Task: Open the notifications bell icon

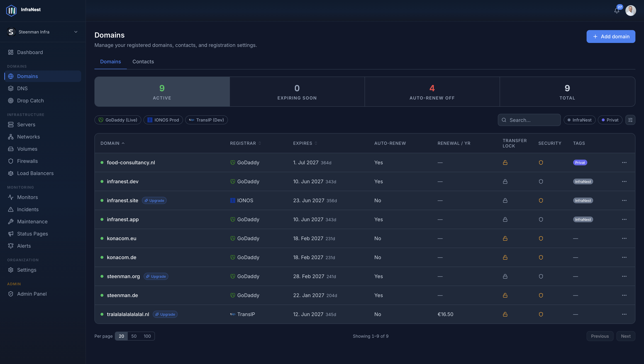Action: [x=616, y=11]
